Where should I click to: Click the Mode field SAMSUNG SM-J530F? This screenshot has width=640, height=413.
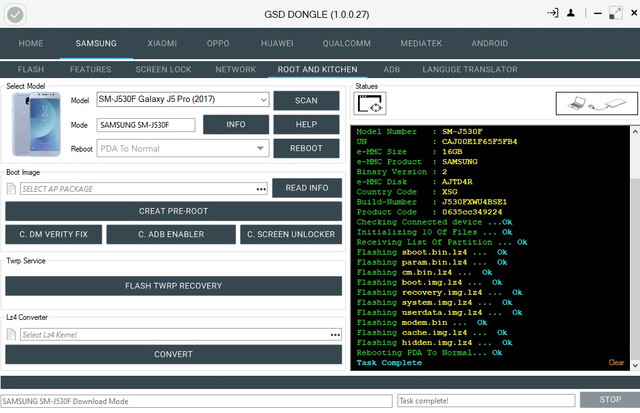pos(146,125)
